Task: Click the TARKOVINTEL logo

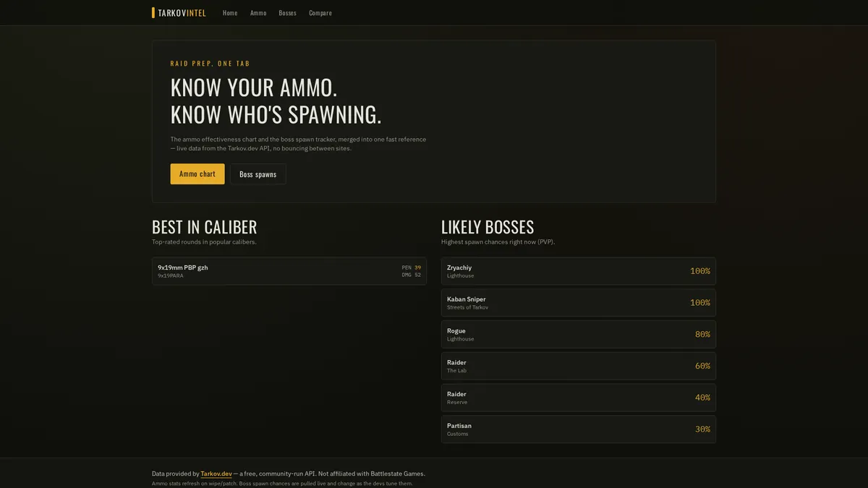Action: [179, 13]
